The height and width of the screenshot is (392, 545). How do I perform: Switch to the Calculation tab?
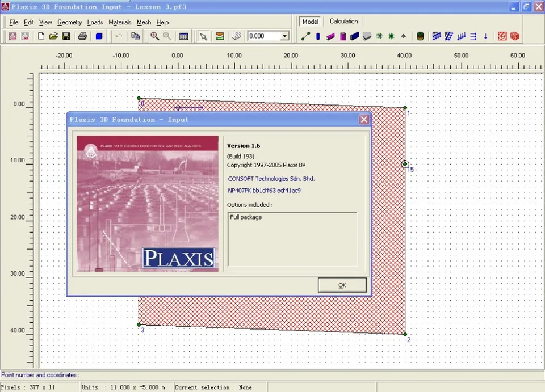coord(343,21)
